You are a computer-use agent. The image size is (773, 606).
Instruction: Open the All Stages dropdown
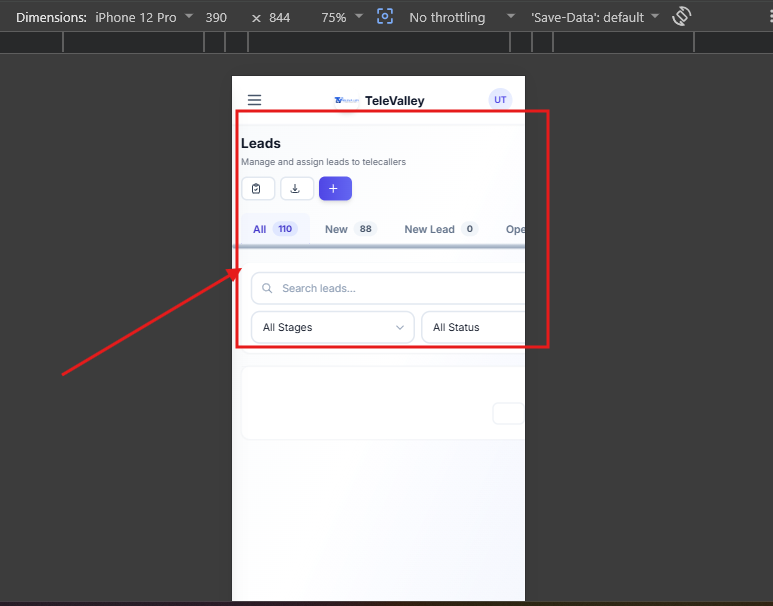[x=333, y=327]
